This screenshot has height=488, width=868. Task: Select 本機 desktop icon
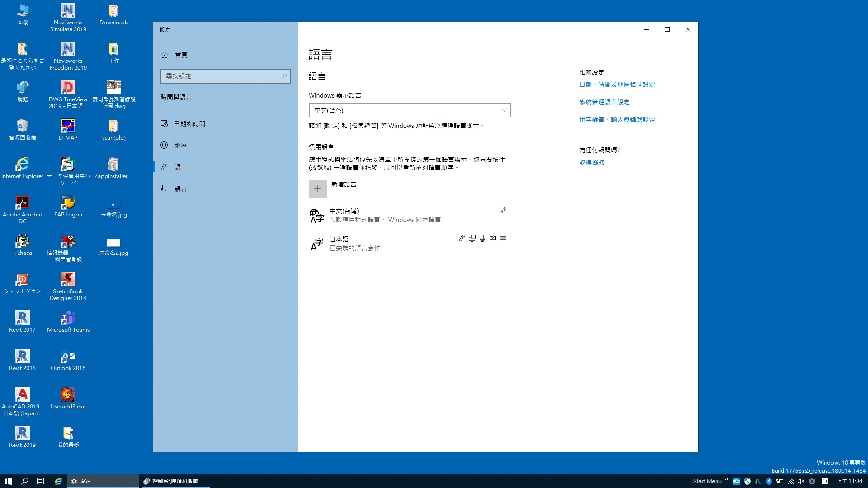(22, 14)
